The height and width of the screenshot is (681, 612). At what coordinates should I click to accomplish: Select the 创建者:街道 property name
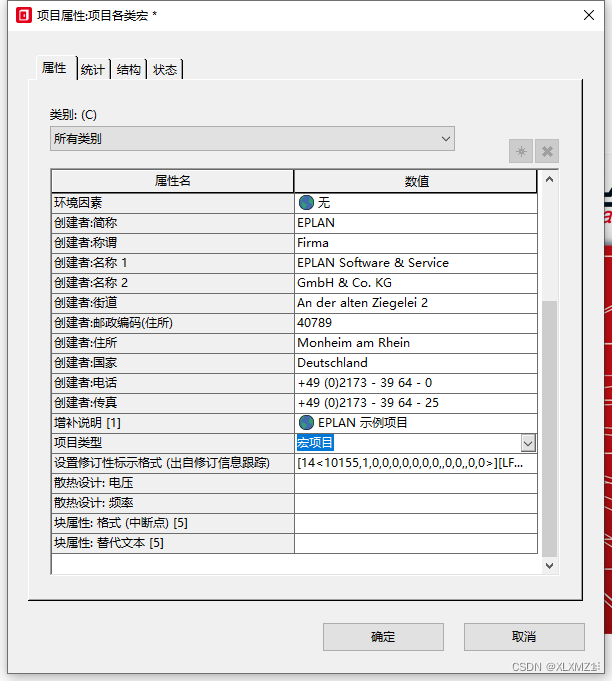(172, 303)
